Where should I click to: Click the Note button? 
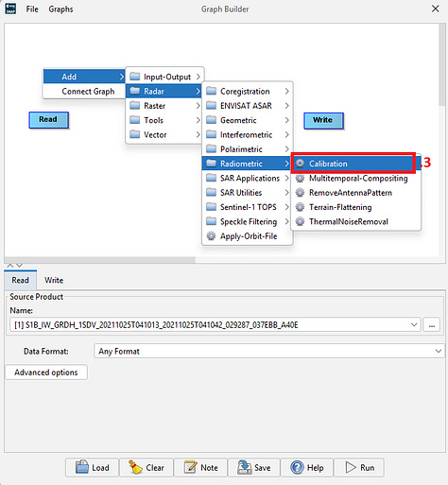tap(200, 467)
